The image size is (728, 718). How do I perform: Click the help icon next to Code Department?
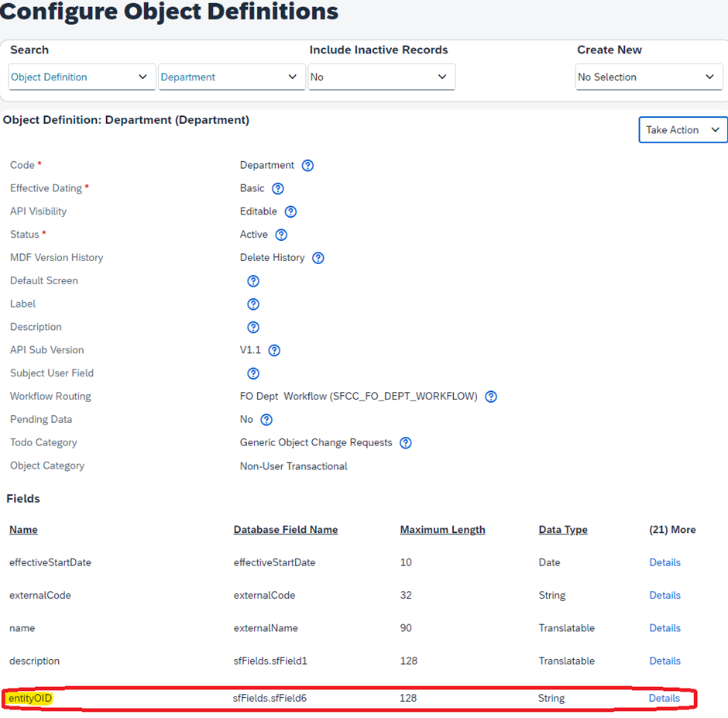pyautogui.click(x=307, y=165)
